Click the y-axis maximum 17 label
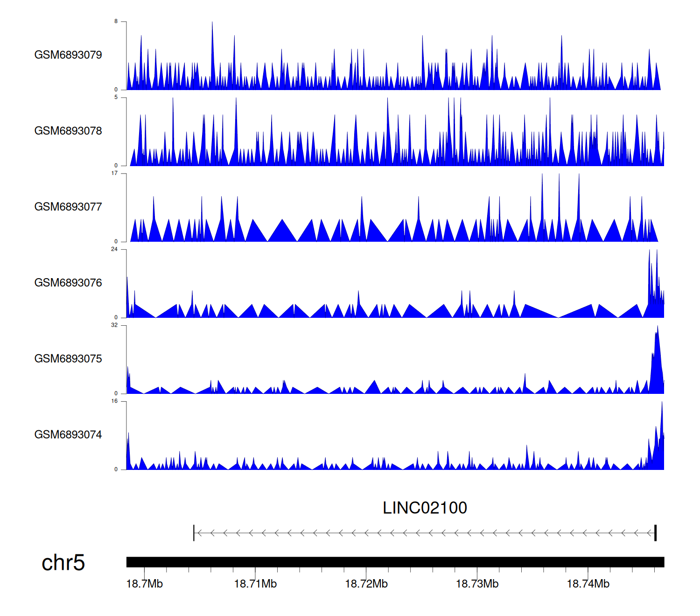Image resolution: width=700 pixels, height=616 pixels. pyautogui.click(x=114, y=173)
